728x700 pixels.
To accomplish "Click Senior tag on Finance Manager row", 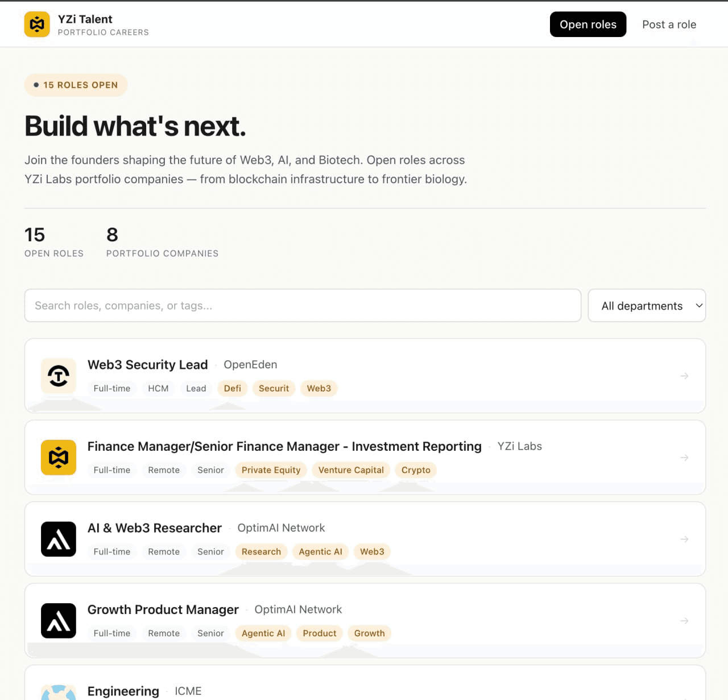I will coord(210,470).
